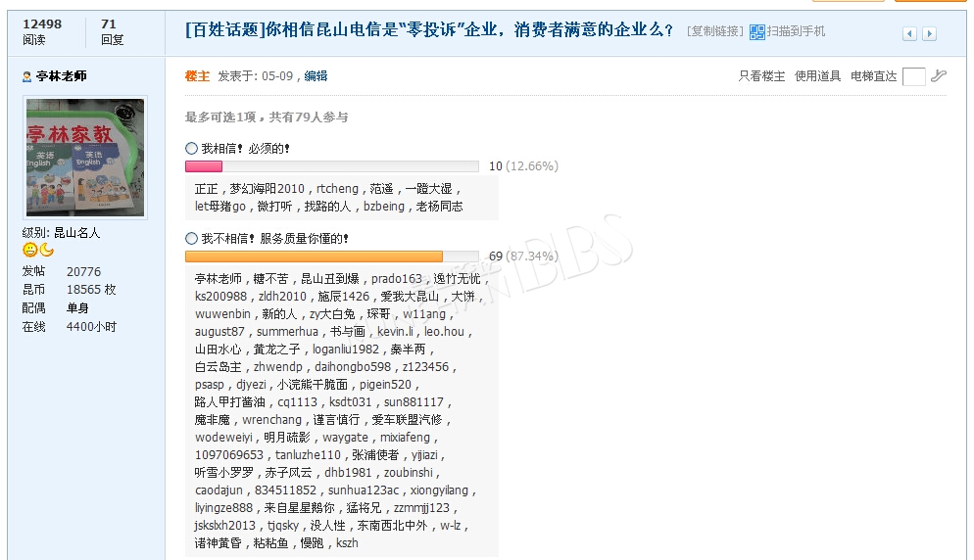Click the elevator jump icon
This screenshot has height=560, width=974.
[939, 76]
